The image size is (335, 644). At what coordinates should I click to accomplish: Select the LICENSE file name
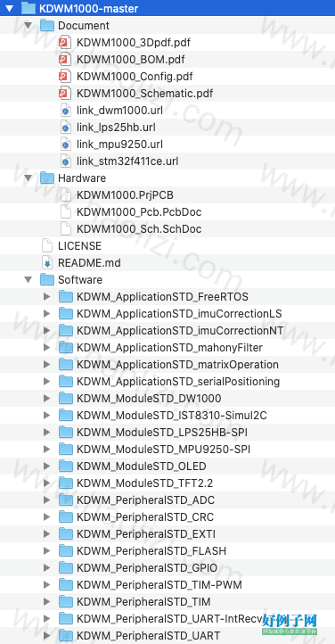(x=79, y=246)
